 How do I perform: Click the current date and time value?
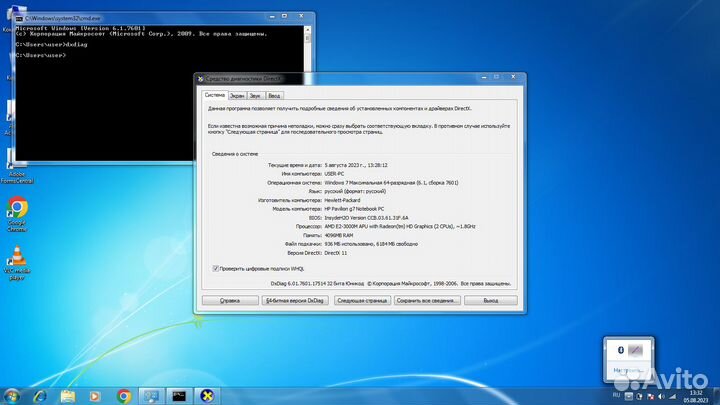(356, 165)
